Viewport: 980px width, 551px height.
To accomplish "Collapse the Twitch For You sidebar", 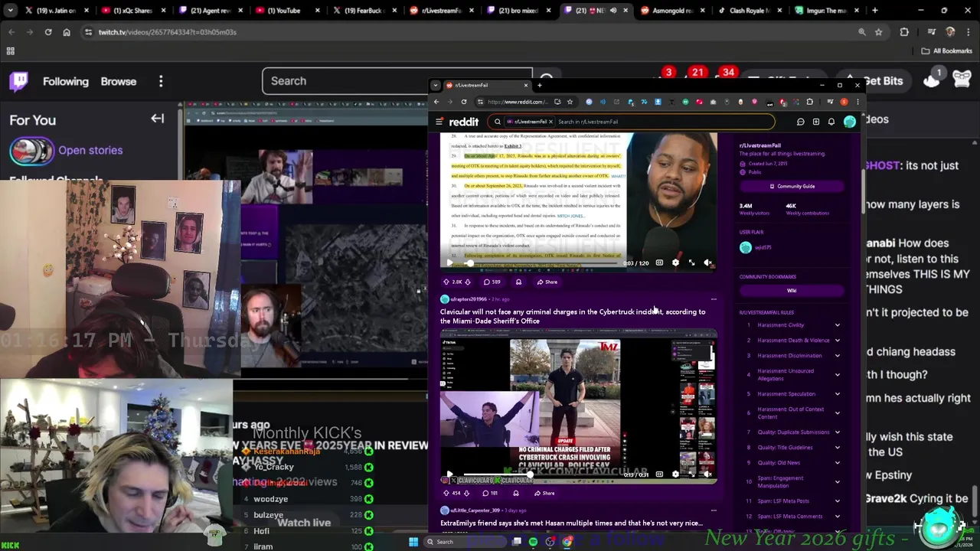I will (x=157, y=119).
